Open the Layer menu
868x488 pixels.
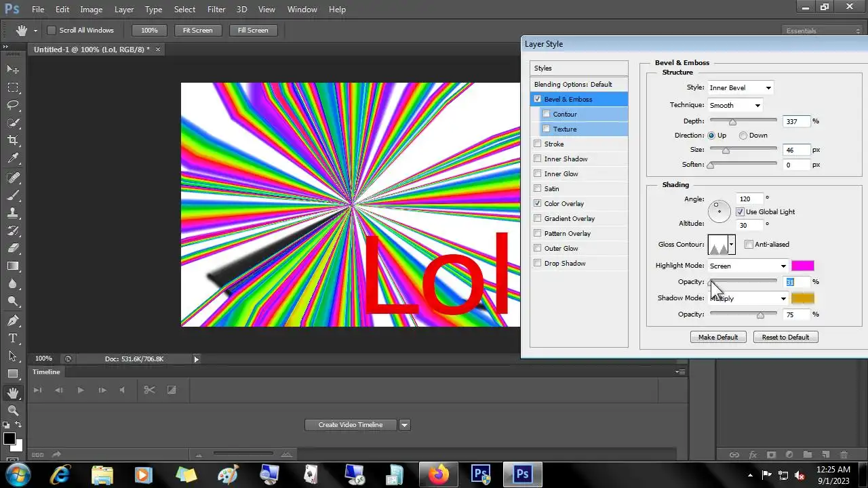(124, 9)
